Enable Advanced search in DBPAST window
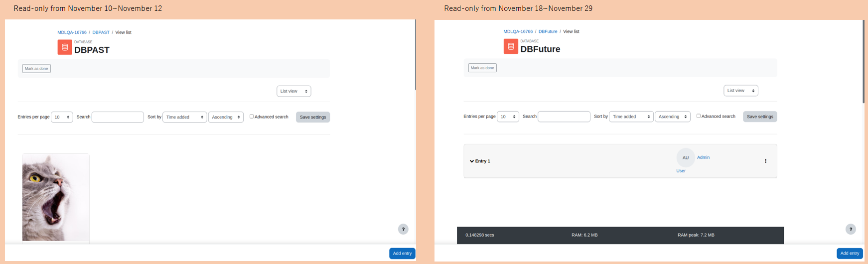This screenshot has height=264, width=868. [x=252, y=117]
